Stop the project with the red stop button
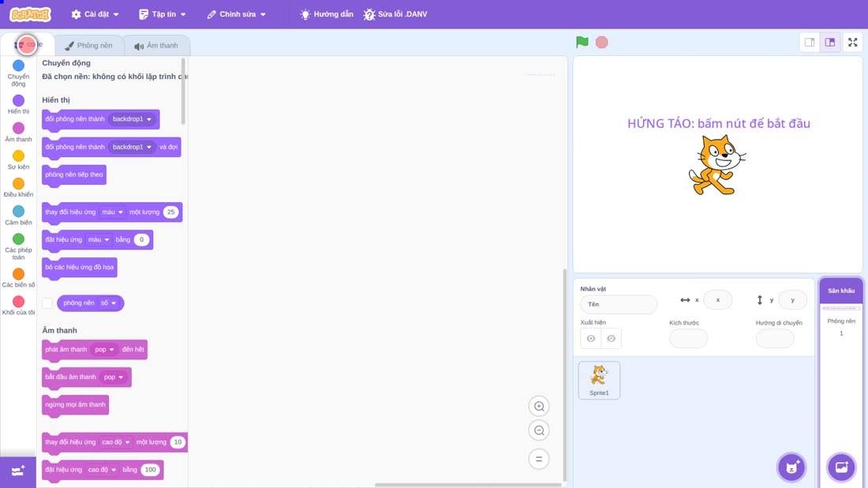 [x=602, y=42]
